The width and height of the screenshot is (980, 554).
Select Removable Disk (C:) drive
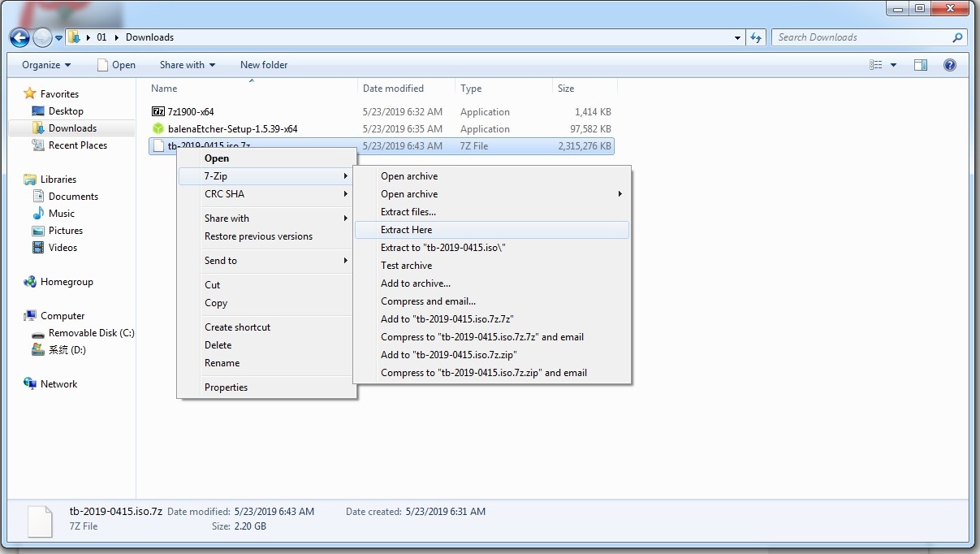(91, 333)
